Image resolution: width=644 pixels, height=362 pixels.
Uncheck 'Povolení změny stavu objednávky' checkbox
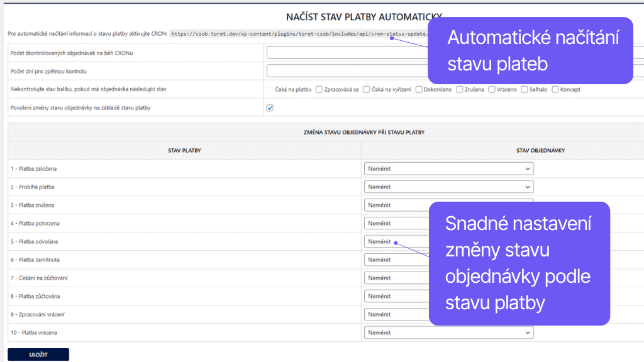(270, 108)
